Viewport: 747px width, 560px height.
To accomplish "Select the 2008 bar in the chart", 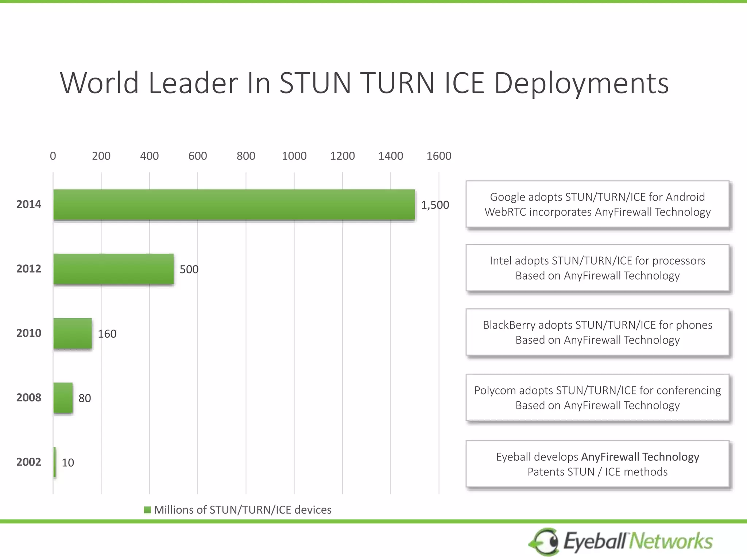I will [63, 398].
